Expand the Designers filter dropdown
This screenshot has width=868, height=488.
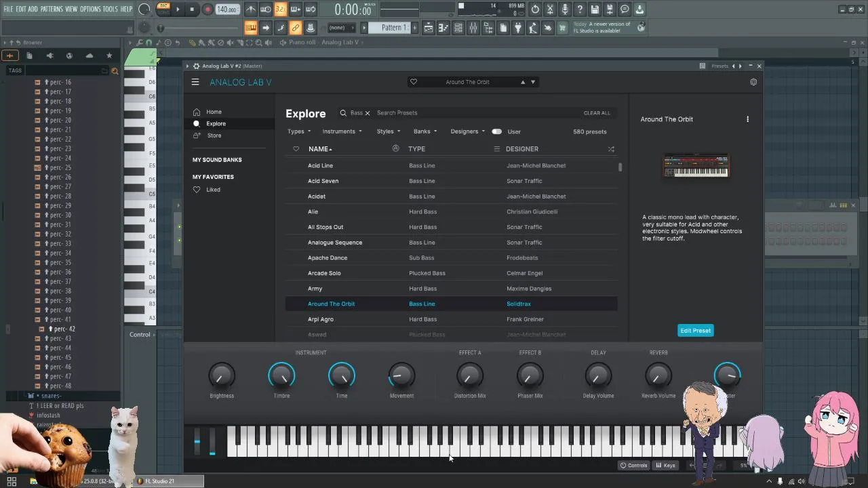coord(468,131)
